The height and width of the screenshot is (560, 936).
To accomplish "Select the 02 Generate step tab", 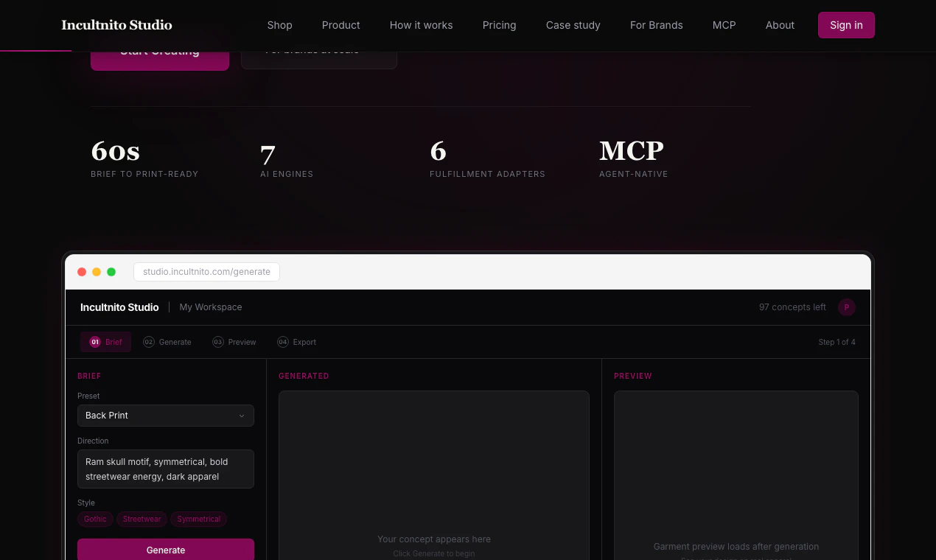I will 167,342.
